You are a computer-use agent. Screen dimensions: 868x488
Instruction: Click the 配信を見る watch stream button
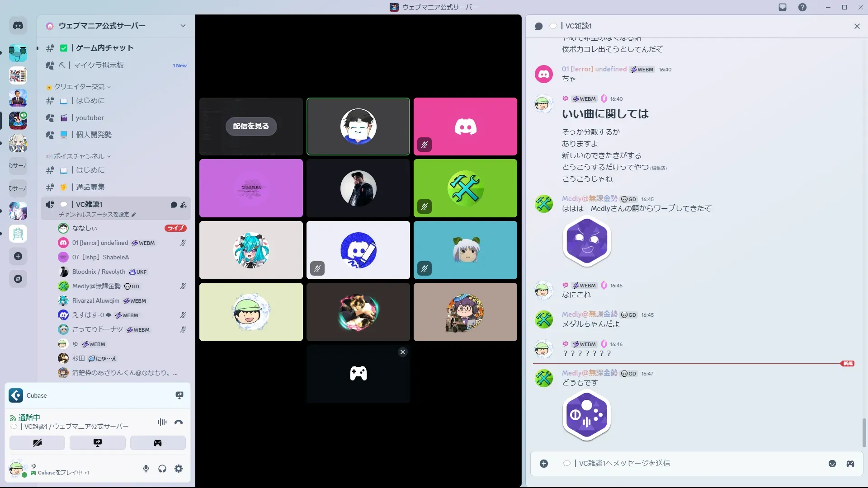coord(251,126)
